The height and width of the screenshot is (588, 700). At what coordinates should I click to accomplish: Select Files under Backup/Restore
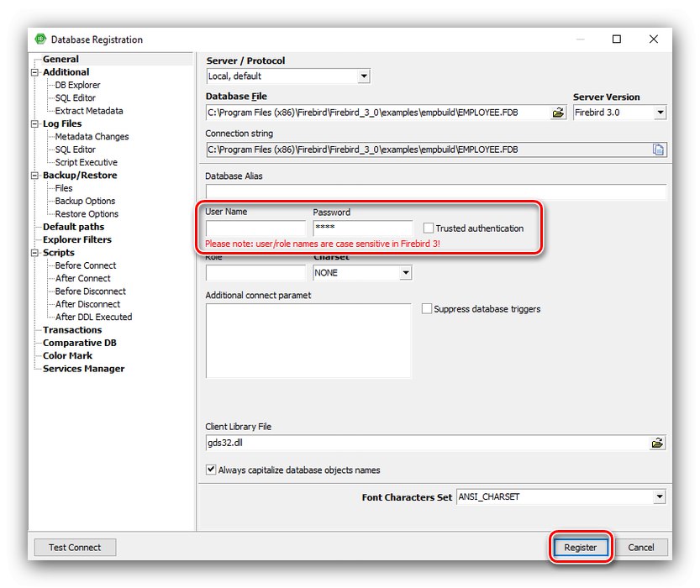point(63,188)
